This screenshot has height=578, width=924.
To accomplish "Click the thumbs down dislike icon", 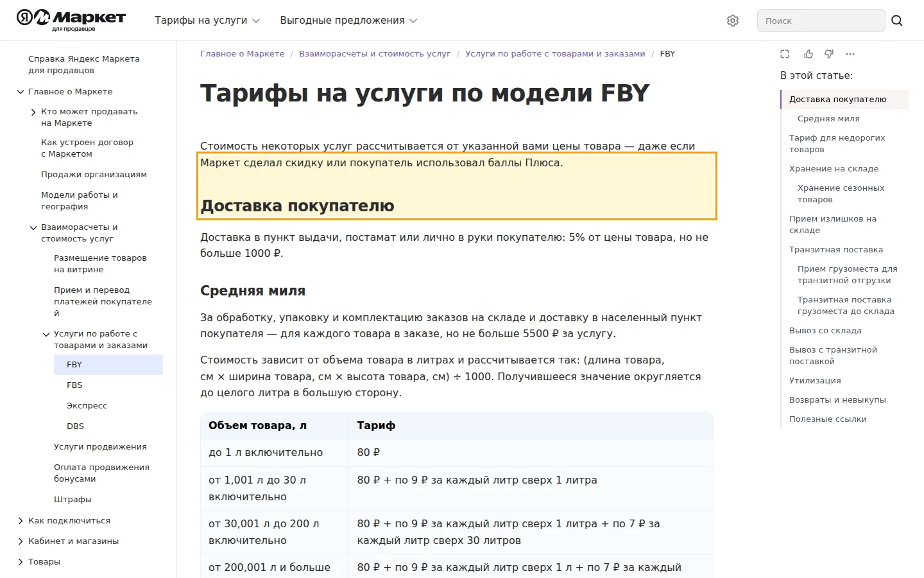I will (x=829, y=54).
